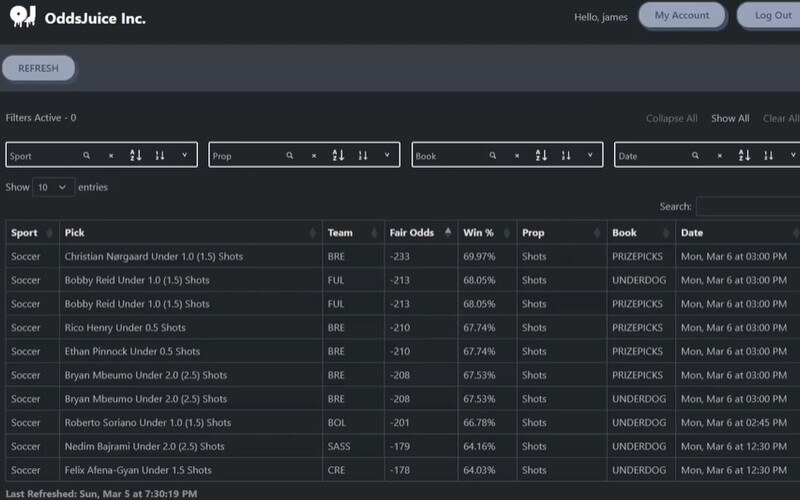Sort Prop filter A to Z
This screenshot has height=500, width=800.
(338, 155)
